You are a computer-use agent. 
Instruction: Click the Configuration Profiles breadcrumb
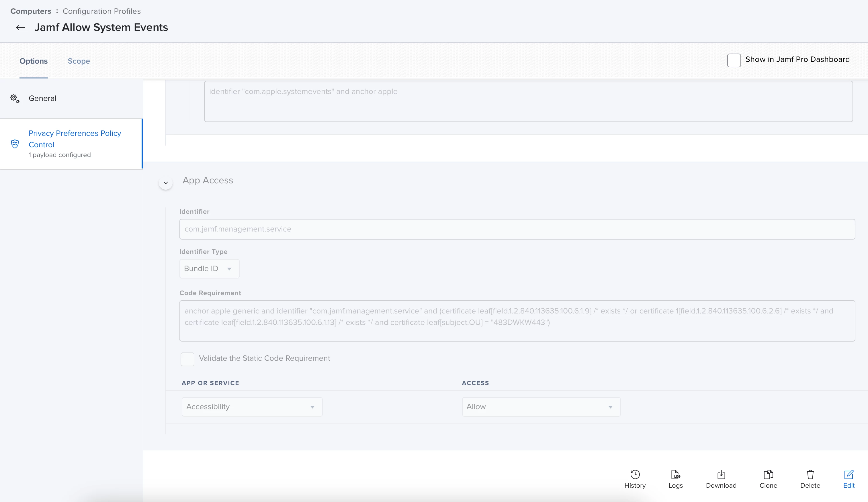tap(101, 11)
